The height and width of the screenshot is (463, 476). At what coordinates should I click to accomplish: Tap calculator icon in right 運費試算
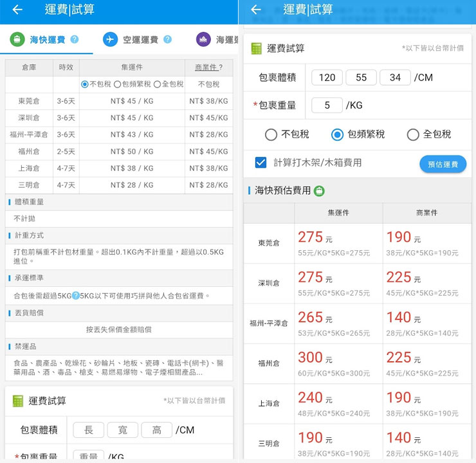[256, 48]
